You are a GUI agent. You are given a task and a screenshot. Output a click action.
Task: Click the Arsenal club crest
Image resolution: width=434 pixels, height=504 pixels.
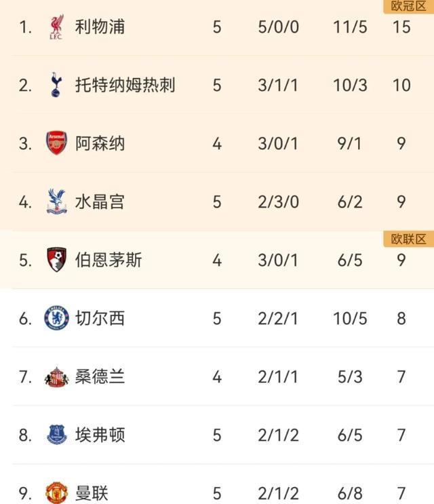tap(56, 144)
